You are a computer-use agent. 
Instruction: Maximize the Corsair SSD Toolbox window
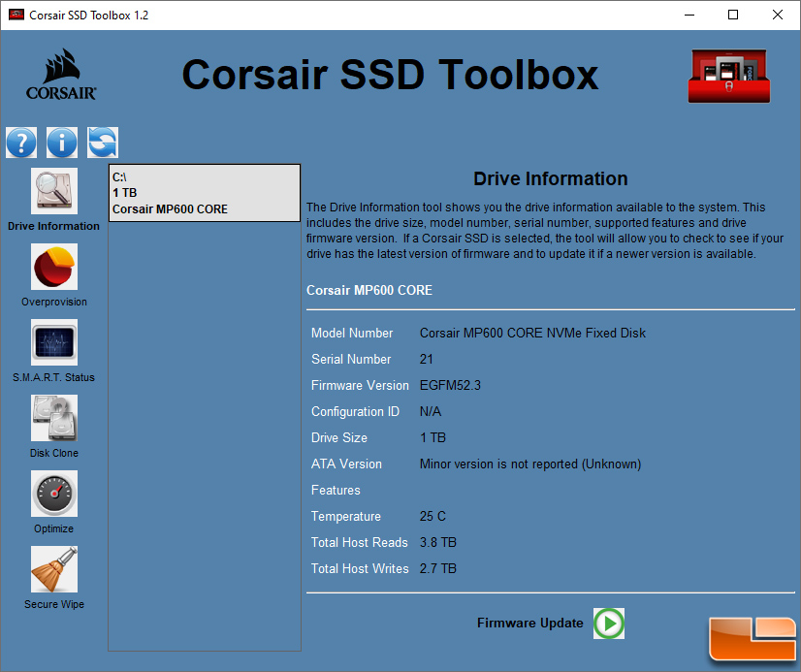pos(733,15)
